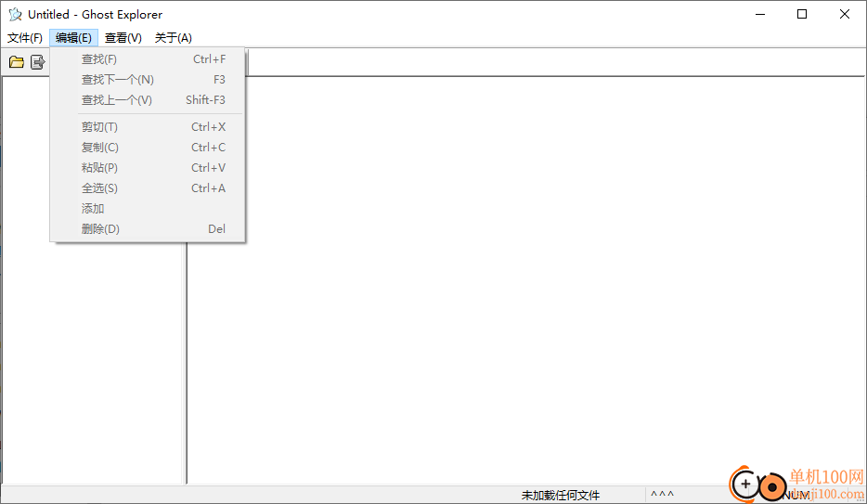Minimize the Ghost Explorer window
The height and width of the screenshot is (504, 867).
click(x=760, y=14)
